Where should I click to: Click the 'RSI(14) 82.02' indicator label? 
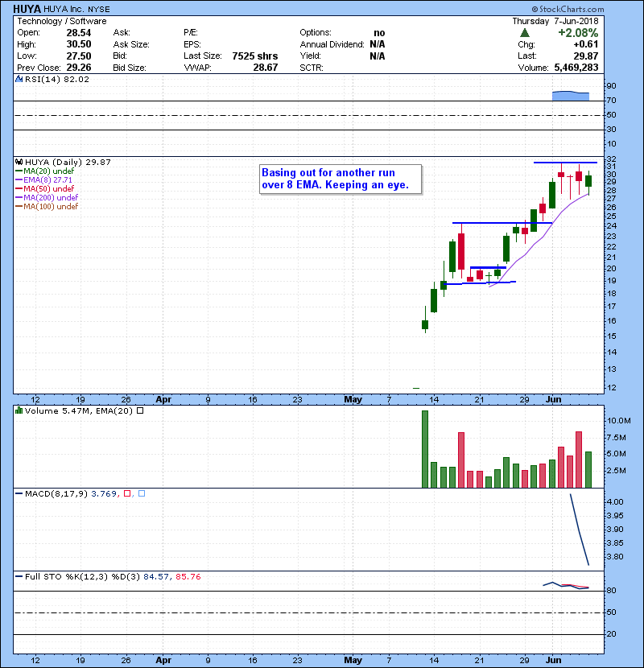click(57, 79)
